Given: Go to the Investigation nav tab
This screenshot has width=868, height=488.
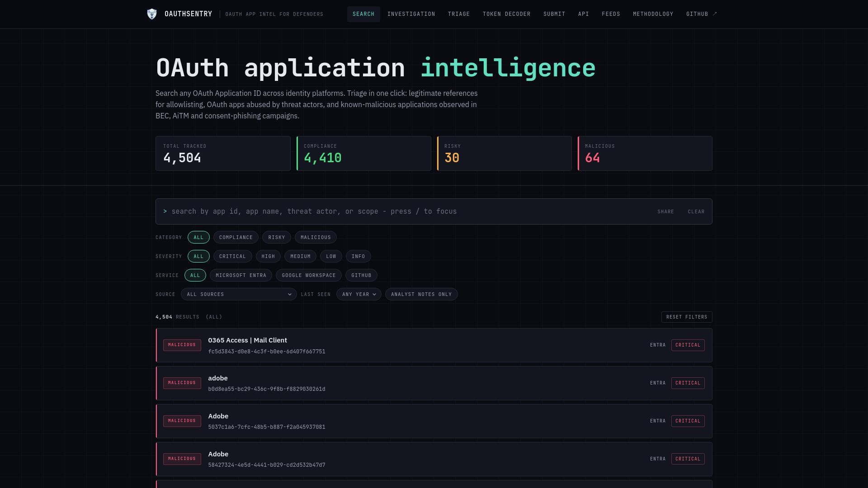Looking at the screenshot, I should click(411, 14).
